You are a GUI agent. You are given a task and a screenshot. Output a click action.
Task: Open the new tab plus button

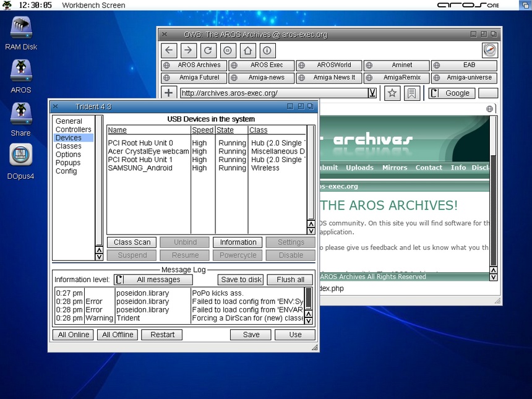pyautogui.click(x=169, y=93)
